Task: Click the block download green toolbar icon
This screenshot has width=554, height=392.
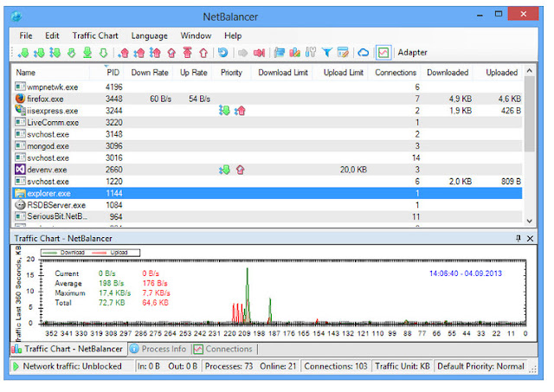Action: click(71, 53)
